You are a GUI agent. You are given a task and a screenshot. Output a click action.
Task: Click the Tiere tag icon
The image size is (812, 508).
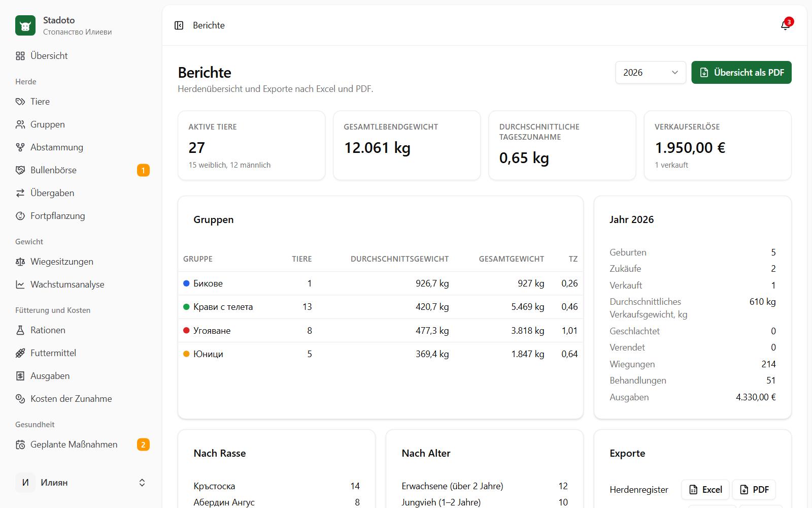point(20,102)
